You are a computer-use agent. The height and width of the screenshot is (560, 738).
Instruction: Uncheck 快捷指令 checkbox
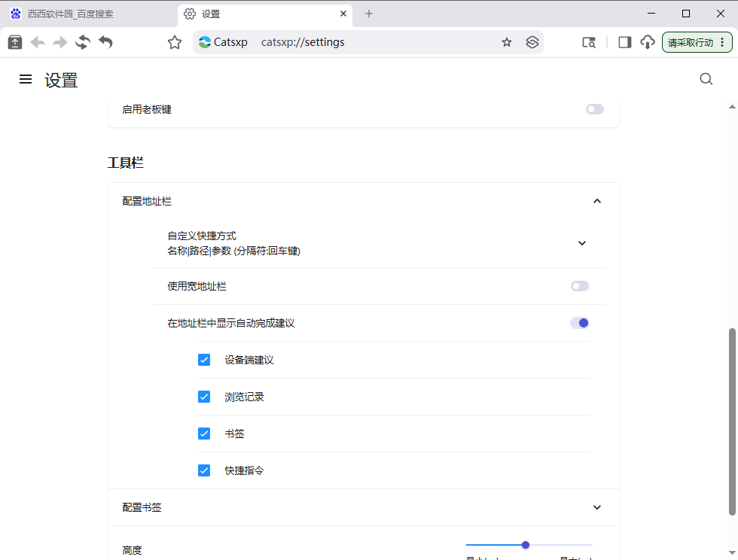(204, 470)
